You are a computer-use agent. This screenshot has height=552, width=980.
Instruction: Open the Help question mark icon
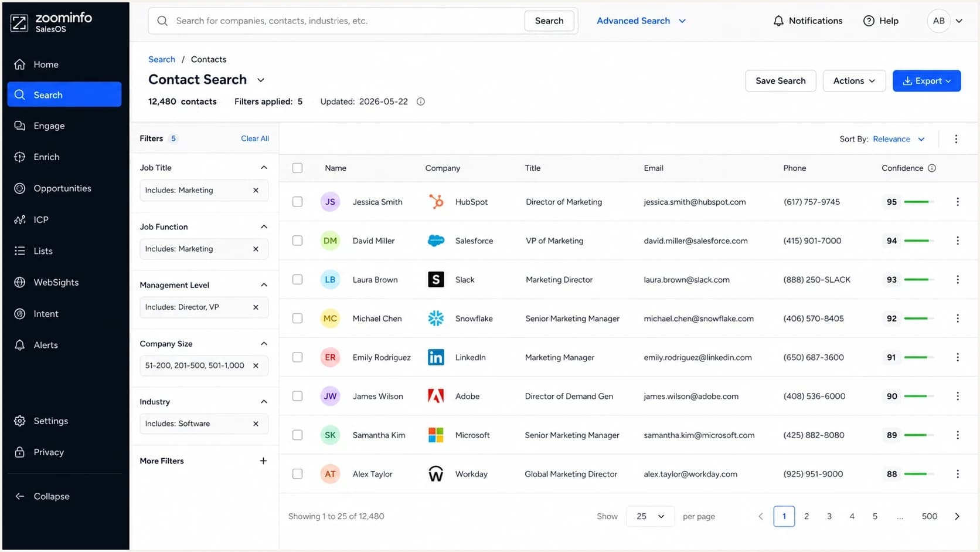pyautogui.click(x=869, y=21)
